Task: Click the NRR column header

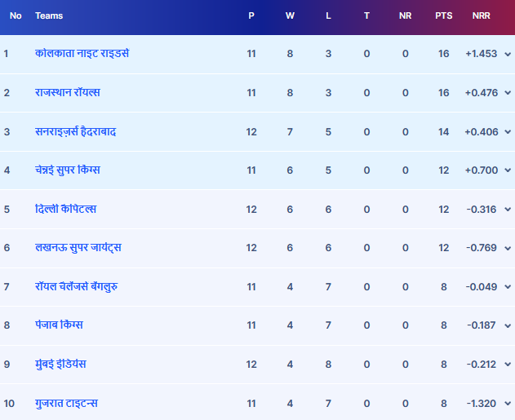Action: coord(481,15)
